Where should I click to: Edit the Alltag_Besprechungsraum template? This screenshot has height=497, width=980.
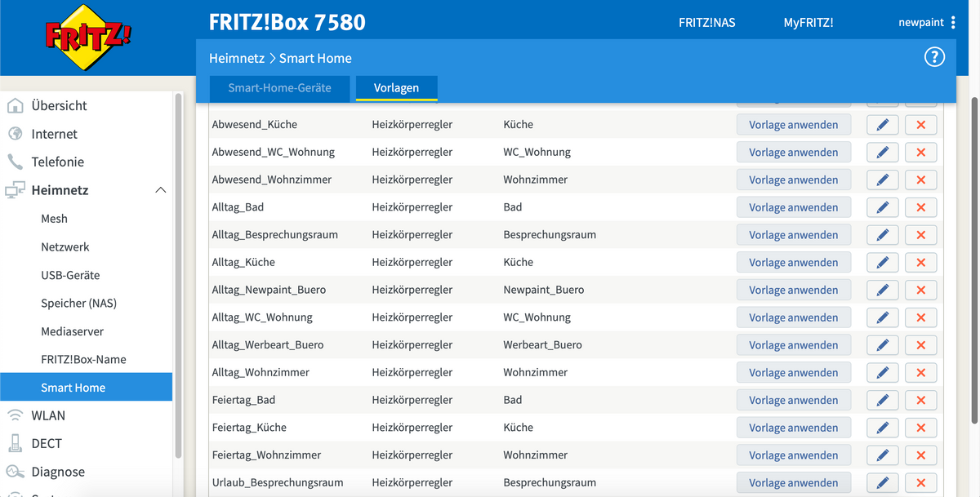[882, 235]
